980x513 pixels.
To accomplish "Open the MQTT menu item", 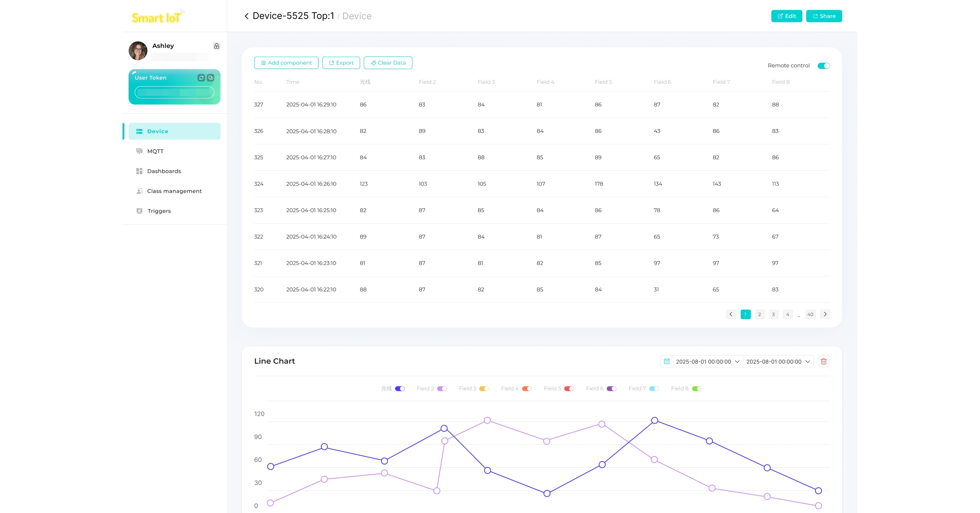I will coord(155,151).
